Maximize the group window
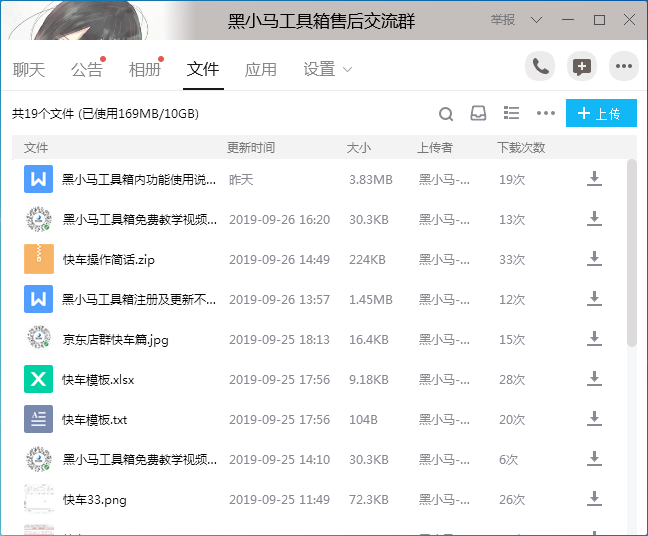Screen dimensions: 648x536 (599, 20)
